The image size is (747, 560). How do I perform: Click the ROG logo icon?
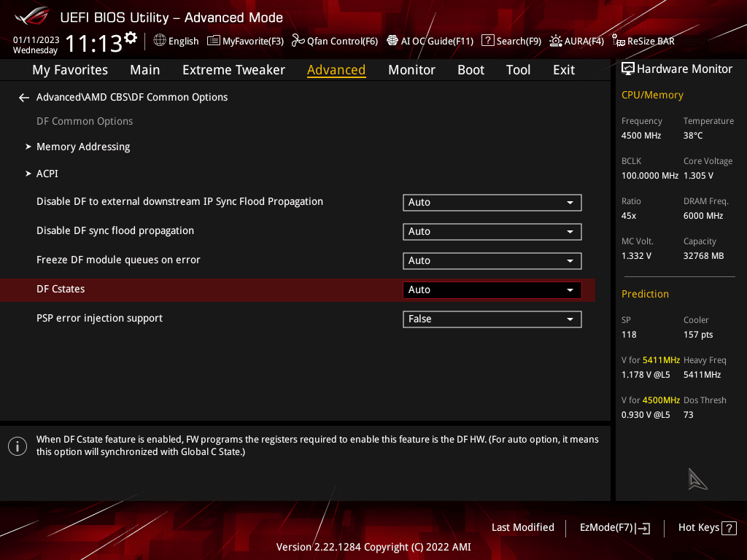(31, 16)
